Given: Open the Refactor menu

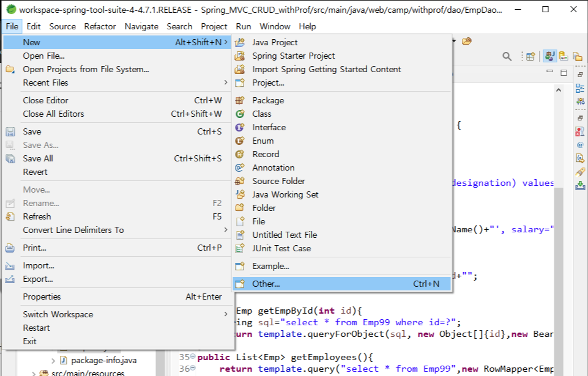Looking at the screenshot, I should pyautogui.click(x=100, y=27).
